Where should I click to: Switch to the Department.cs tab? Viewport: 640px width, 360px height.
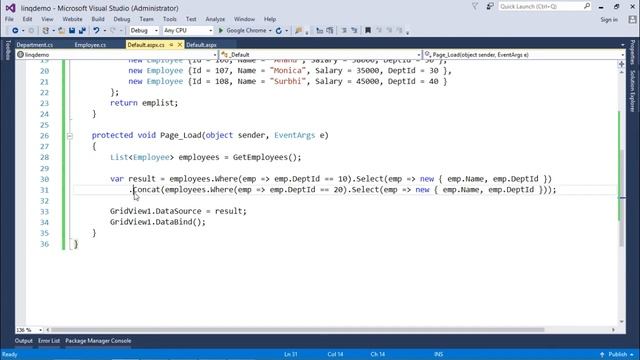point(35,45)
